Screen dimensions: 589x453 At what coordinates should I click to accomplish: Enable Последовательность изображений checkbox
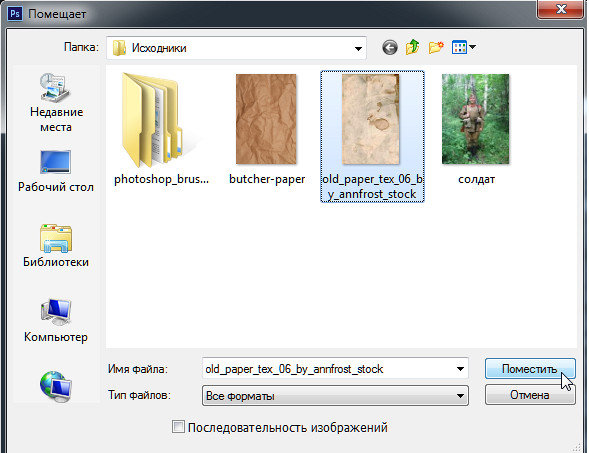point(178,427)
